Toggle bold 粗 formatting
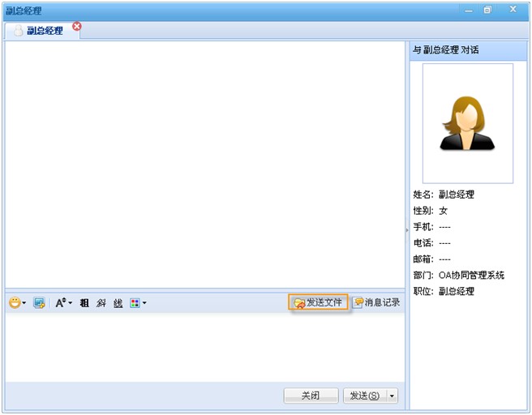Image resolution: width=532 pixels, height=415 pixels. [84, 303]
